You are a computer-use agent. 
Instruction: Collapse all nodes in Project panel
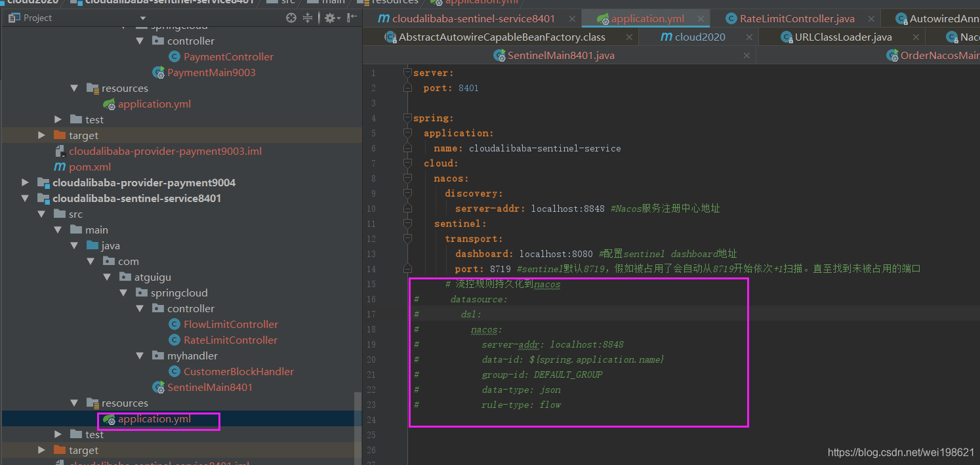click(x=308, y=18)
